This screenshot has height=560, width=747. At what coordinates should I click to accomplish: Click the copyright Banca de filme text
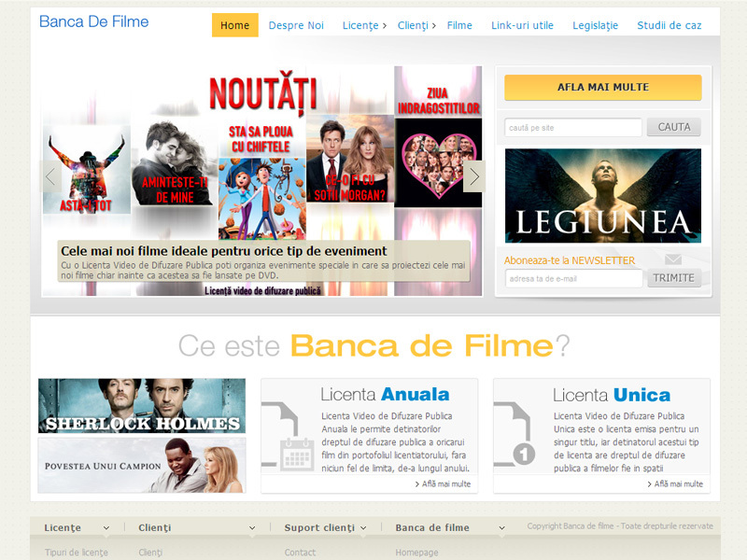coord(620,525)
